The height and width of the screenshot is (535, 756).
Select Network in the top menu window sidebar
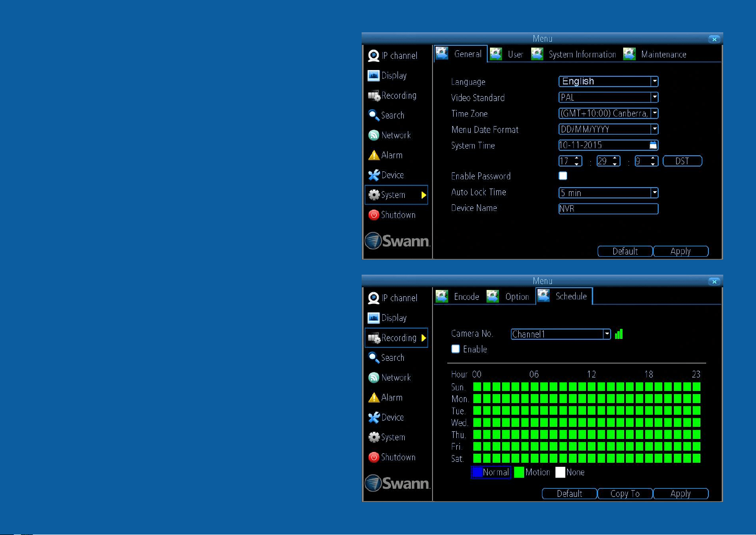point(396,135)
